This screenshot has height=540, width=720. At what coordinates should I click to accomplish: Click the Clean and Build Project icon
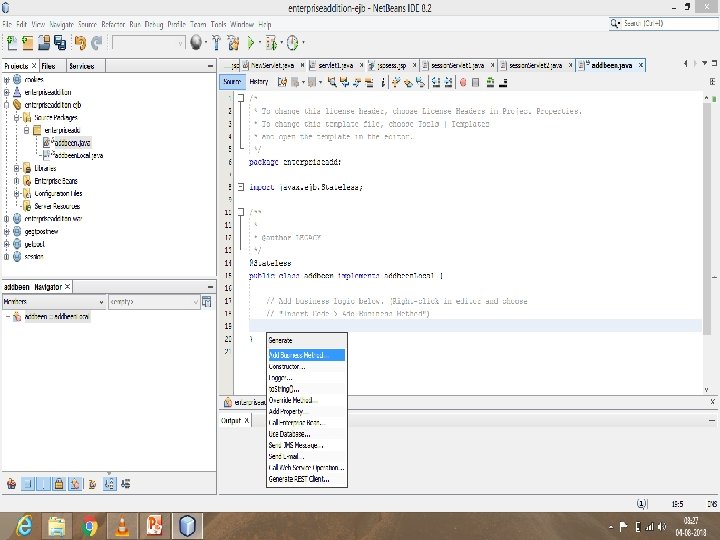point(233,43)
